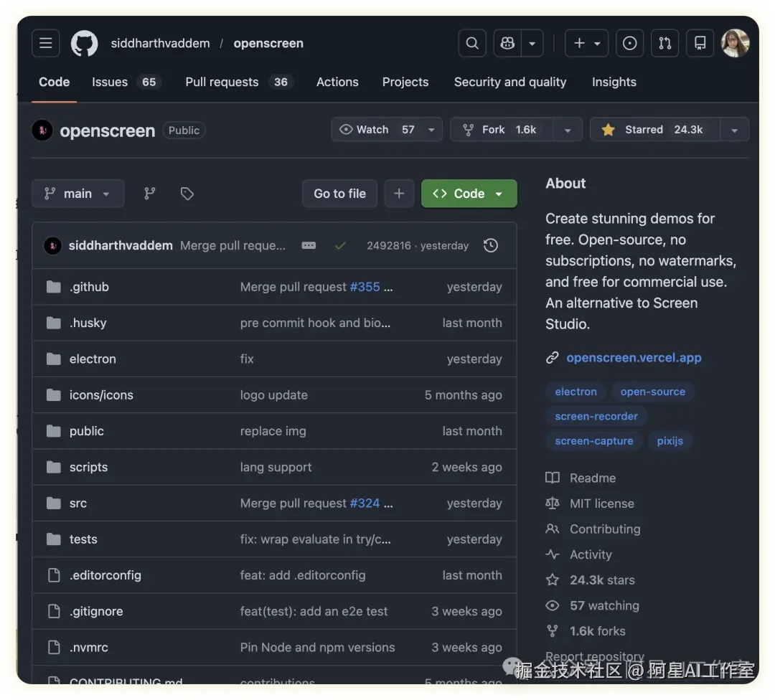Select the screen-recorder topic tag
The height and width of the screenshot is (700, 775).
pyautogui.click(x=596, y=417)
